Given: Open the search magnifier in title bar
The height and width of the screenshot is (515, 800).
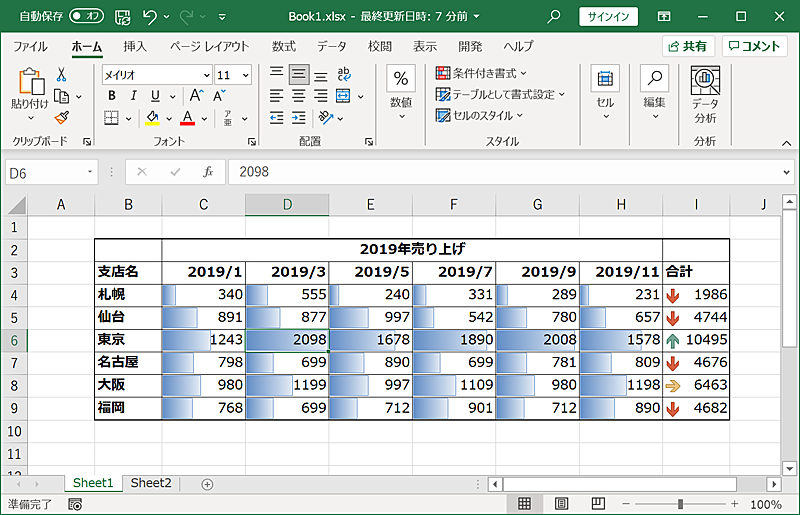Looking at the screenshot, I should coord(554,16).
